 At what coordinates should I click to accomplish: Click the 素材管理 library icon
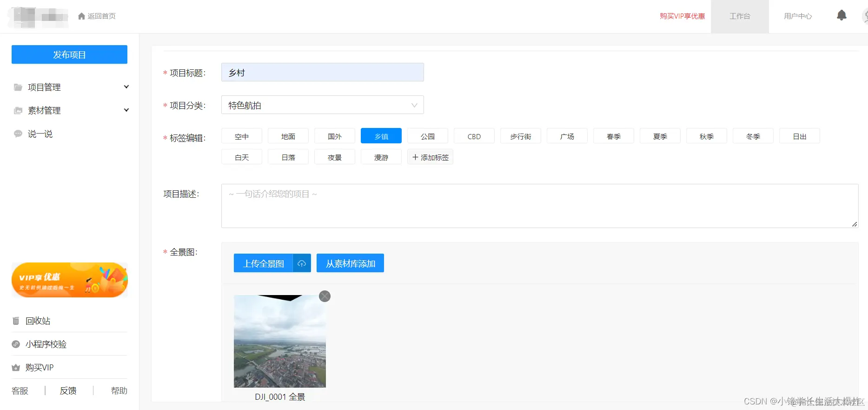(18, 110)
